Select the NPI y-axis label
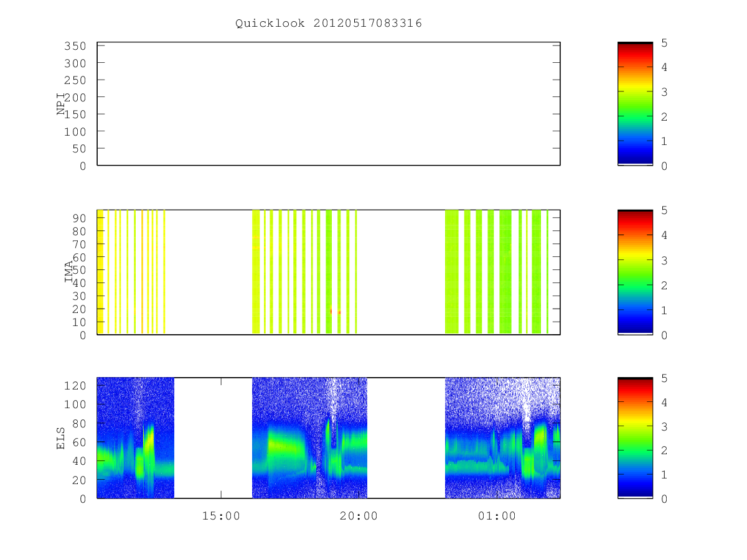This screenshot has width=747, height=560. 61,104
